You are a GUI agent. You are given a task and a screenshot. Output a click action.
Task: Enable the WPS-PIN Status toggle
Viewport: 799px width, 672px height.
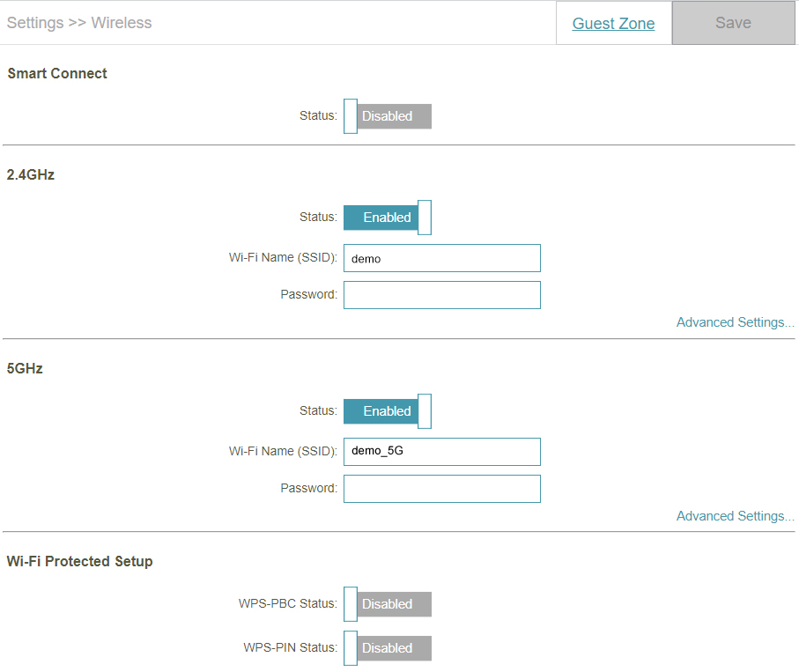(x=388, y=648)
